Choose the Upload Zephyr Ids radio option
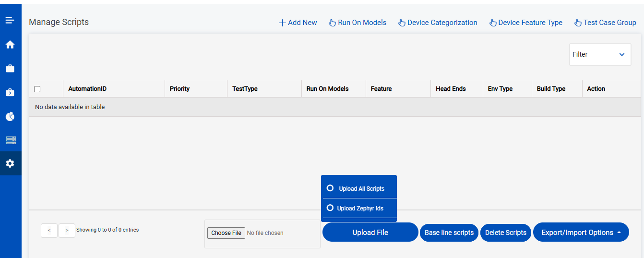This screenshot has width=644, height=258. pos(330,208)
